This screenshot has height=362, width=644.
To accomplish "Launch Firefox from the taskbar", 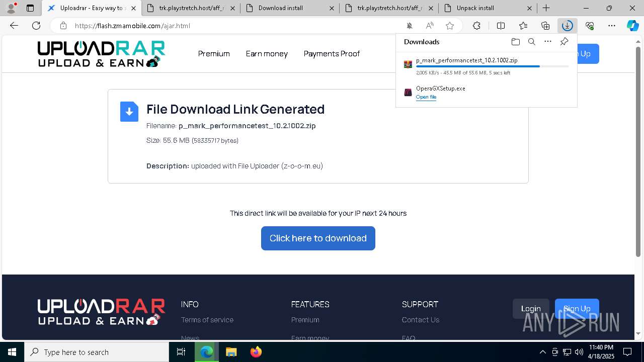I will [256, 352].
